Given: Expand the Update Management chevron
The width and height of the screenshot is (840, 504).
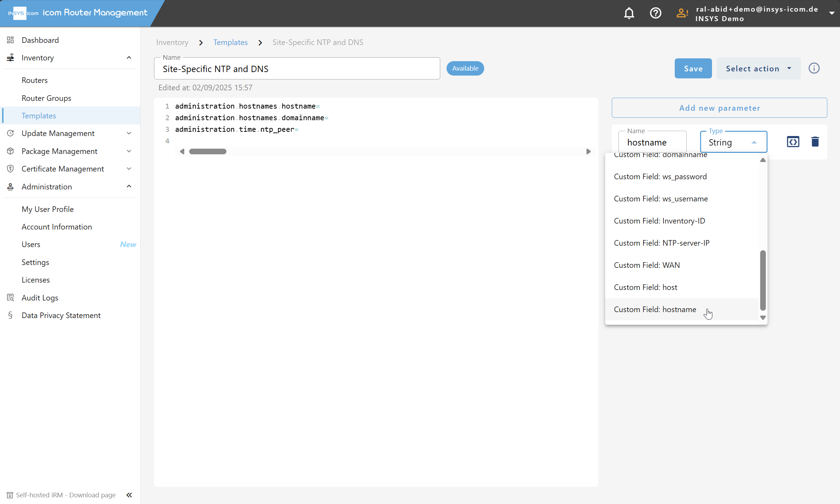Looking at the screenshot, I should 129,133.
